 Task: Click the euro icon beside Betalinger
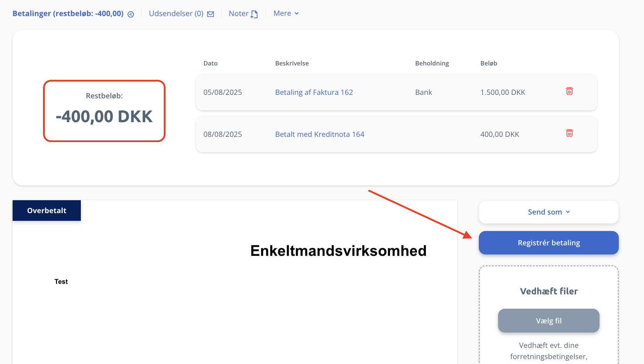pos(131,14)
